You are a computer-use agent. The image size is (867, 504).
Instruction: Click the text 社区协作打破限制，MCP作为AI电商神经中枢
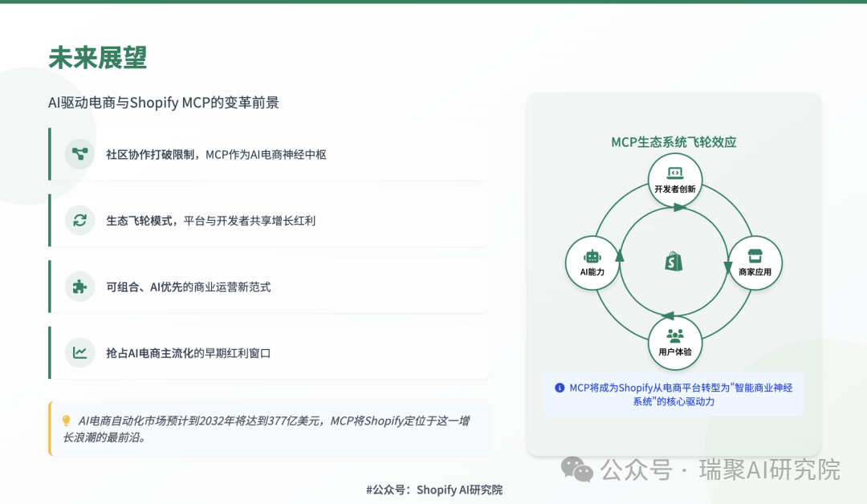[x=216, y=155]
